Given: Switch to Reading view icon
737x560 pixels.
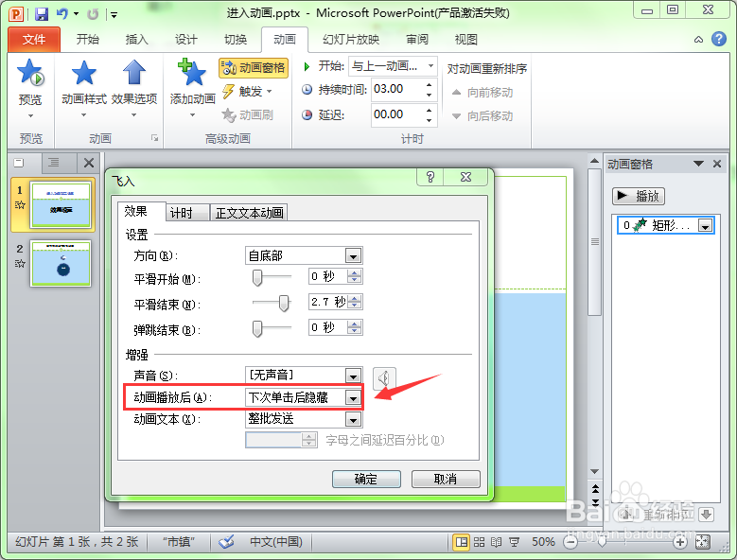Looking at the screenshot, I should 497,542.
